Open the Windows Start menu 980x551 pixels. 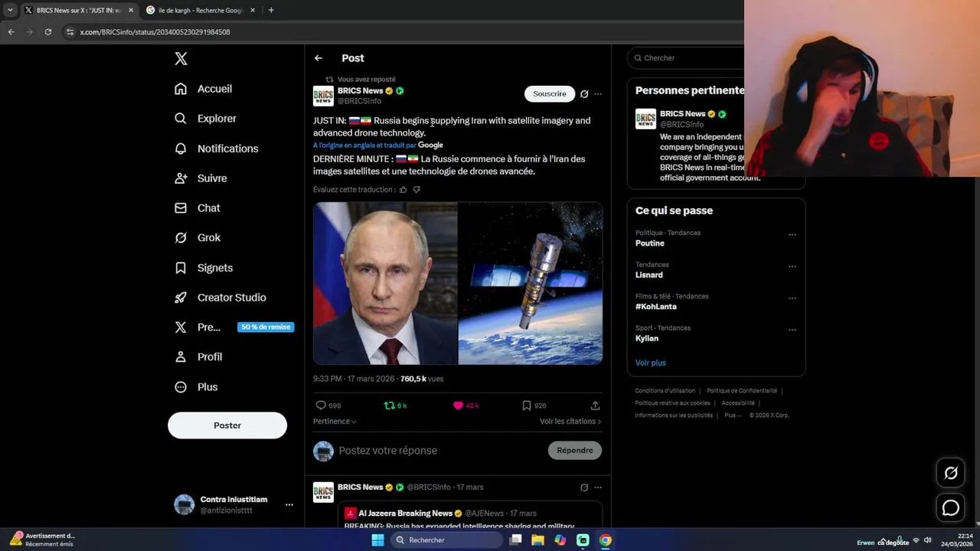pyautogui.click(x=377, y=540)
